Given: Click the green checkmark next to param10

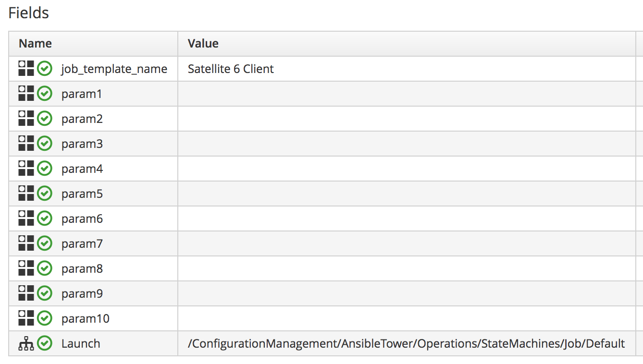Looking at the screenshot, I should (x=45, y=318).
